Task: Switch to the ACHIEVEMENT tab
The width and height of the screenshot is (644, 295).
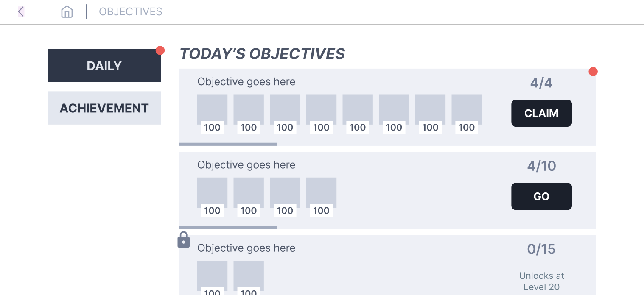Action: (x=104, y=108)
